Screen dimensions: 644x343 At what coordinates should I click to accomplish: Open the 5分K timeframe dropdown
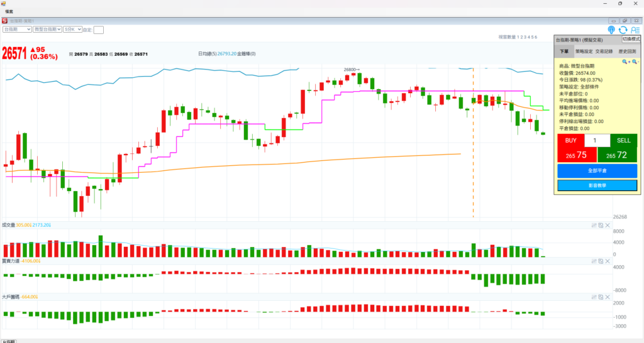pyautogui.click(x=72, y=29)
